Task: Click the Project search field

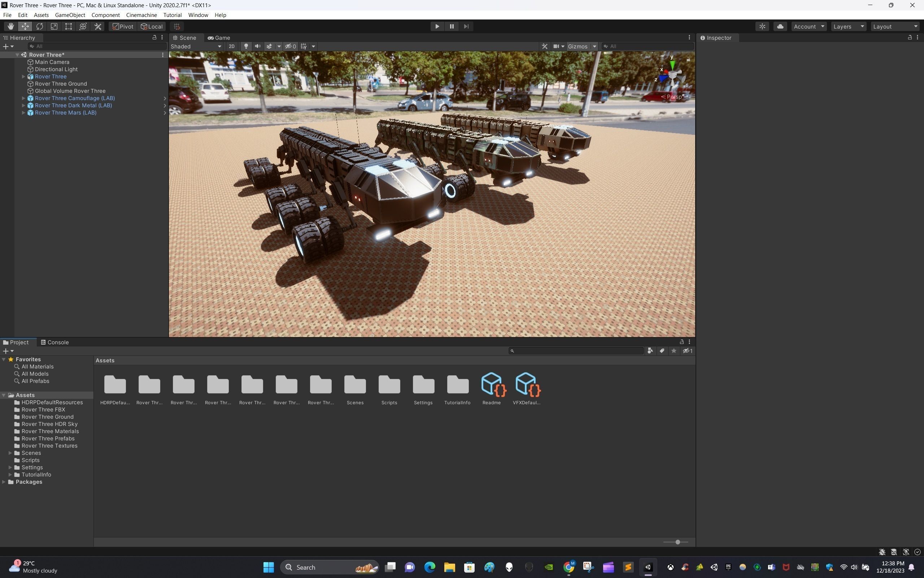Action: click(x=576, y=350)
